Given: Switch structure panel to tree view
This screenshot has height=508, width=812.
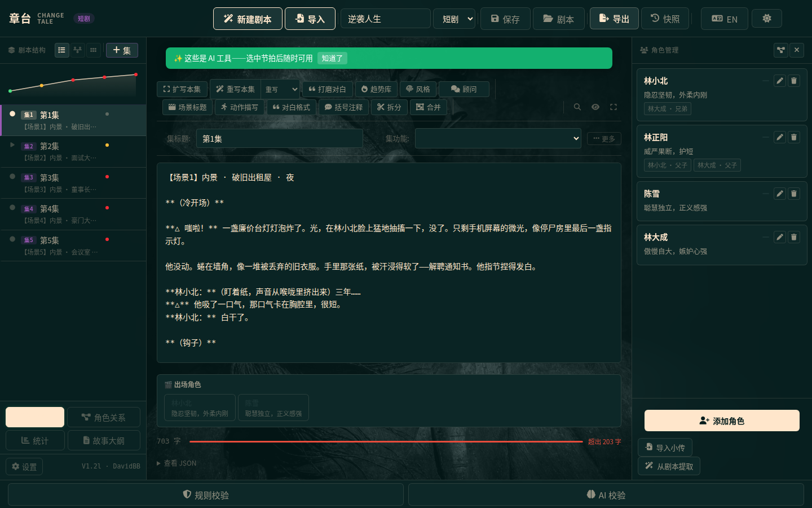Looking at the screenshot, I should point(78,50).
